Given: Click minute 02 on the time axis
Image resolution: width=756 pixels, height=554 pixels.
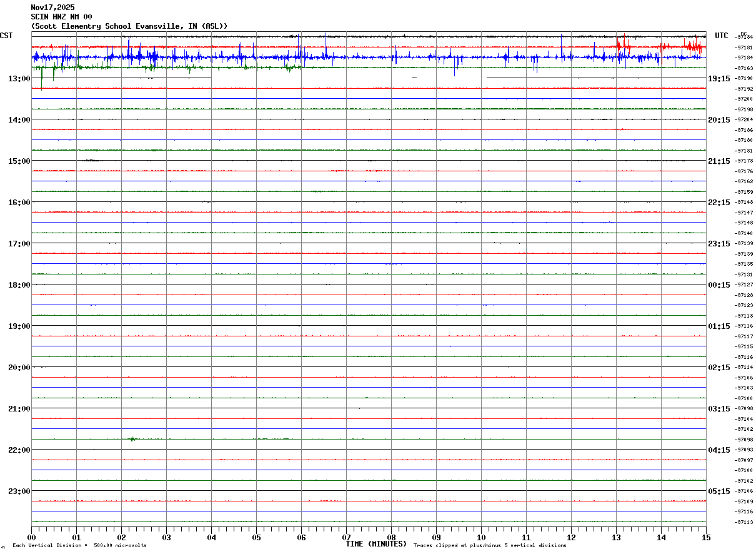Looking at the screenshot, I should tap(121, 538).
